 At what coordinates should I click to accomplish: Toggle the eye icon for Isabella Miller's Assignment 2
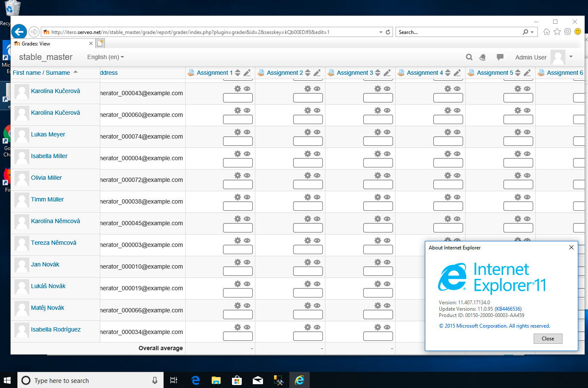317,154
